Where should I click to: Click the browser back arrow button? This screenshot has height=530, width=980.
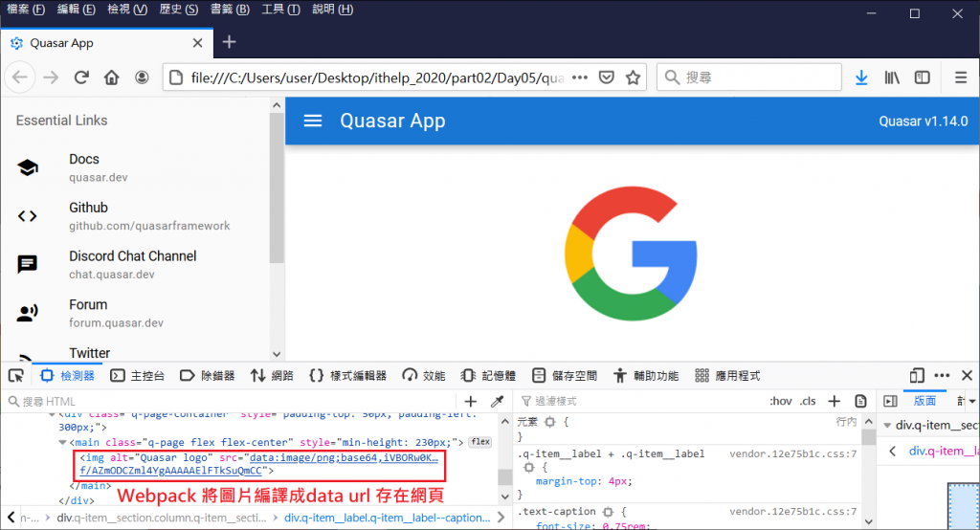click(x=20, y=77)
